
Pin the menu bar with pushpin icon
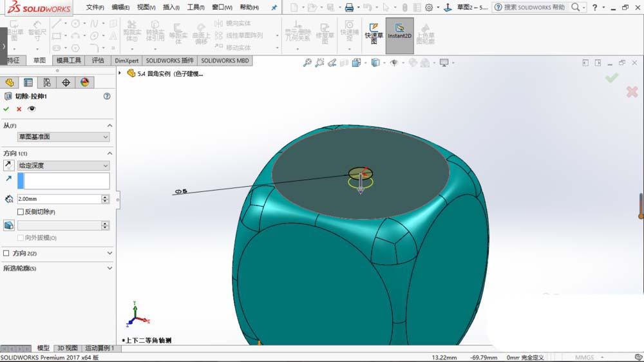274,7
